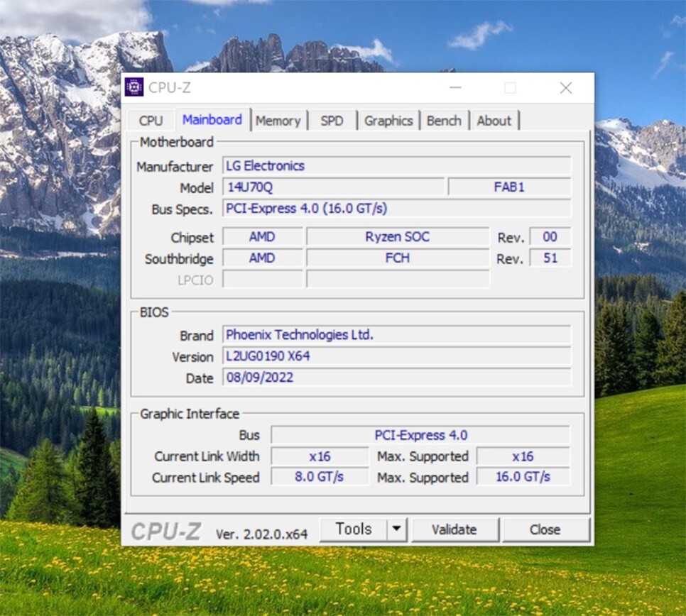Image resolution: width=686 pixels, height=616 pixels.
Task: Click the Chipset vendor AMD field
Action: pyautogui.click(x=263, y=237)
